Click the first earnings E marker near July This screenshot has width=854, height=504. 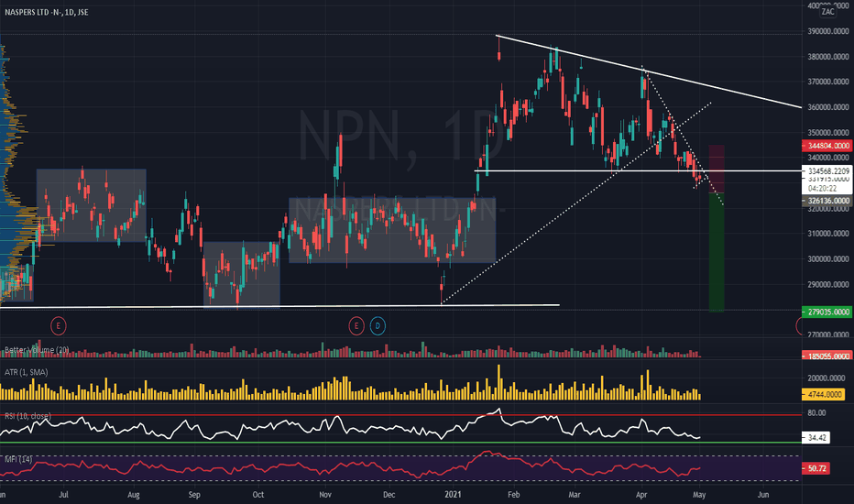coord(59,326)
